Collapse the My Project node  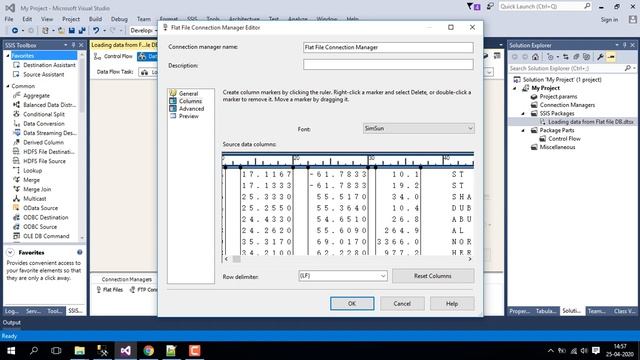point(515,88)
